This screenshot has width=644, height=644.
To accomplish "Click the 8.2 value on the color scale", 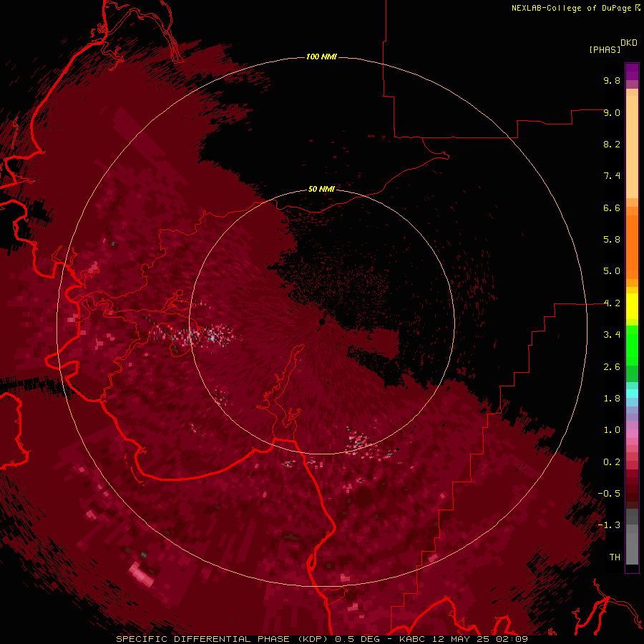I will tap(612, 144).
